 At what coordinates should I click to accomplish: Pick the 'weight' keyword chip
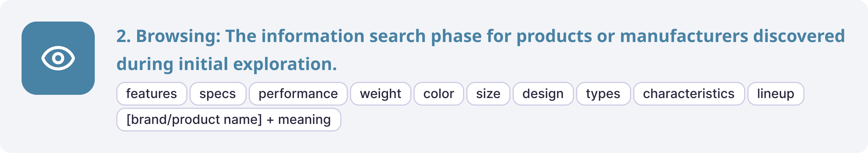tap(381, 94)
